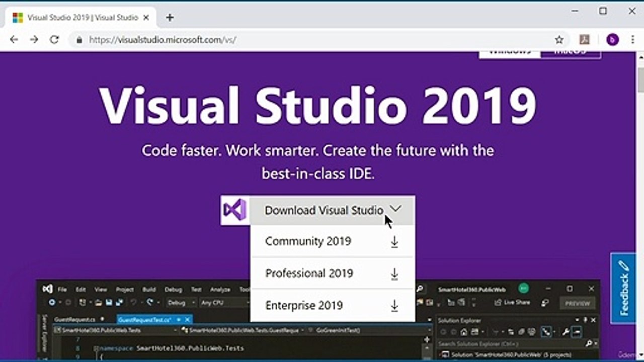Image resolution: width=644 pixels, height=362 pixels.
Task: Switch to the GuestRequest.cs editor tab
Action: click(74, 319)
